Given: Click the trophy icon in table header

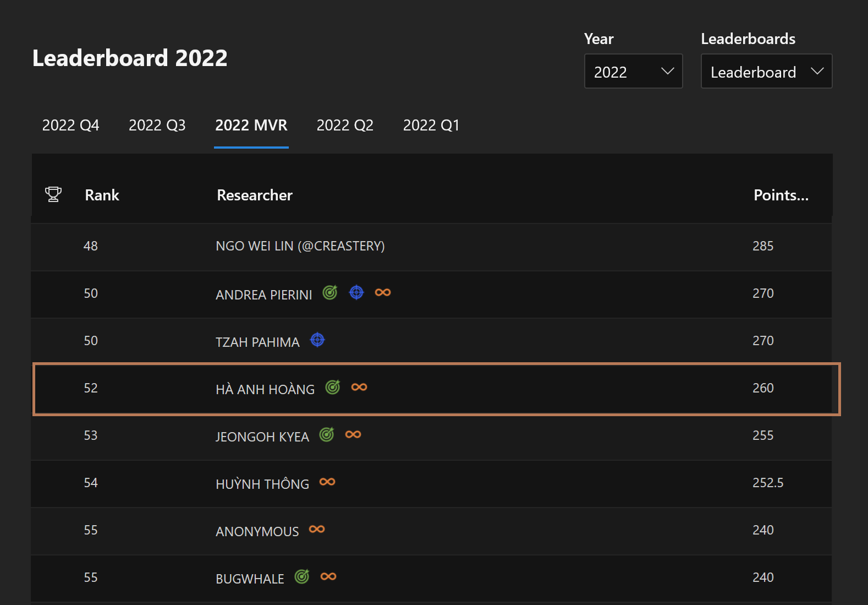Looking at the screenshot, I should pyautogui.click(x=53, y=194).
